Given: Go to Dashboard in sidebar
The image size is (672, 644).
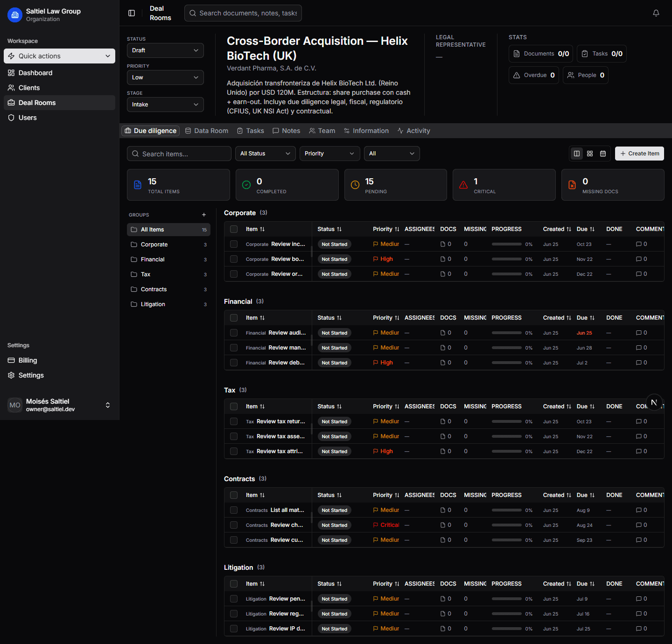Looking at the screenshot, I should pos(59,73).
